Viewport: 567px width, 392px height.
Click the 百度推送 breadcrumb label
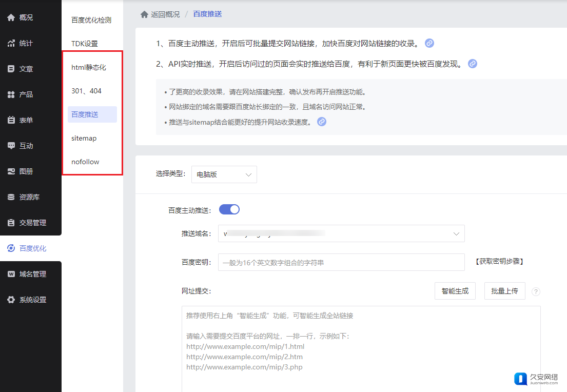[x=208, y=14]
